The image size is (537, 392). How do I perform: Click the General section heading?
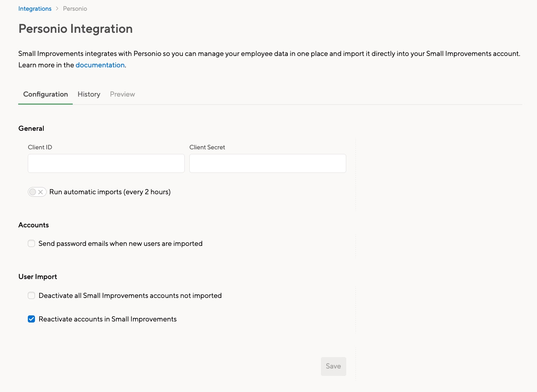pyautogui.click(x=31, y=128)
